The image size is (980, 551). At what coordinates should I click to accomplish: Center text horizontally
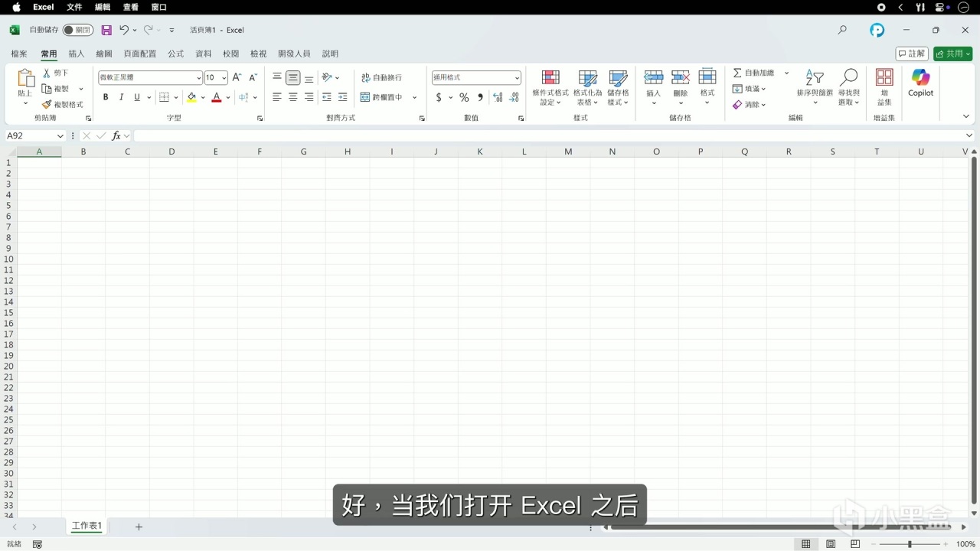pos(293,97)
